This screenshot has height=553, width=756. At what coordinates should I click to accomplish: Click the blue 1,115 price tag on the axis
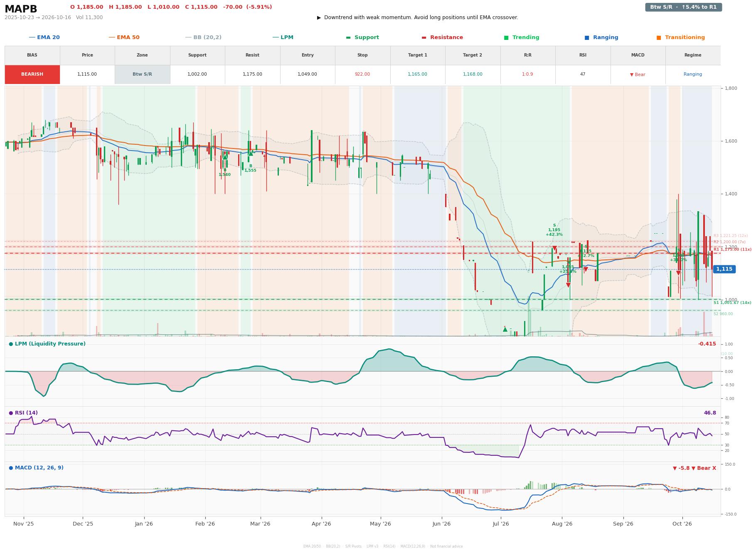click(x=724, y=269)
